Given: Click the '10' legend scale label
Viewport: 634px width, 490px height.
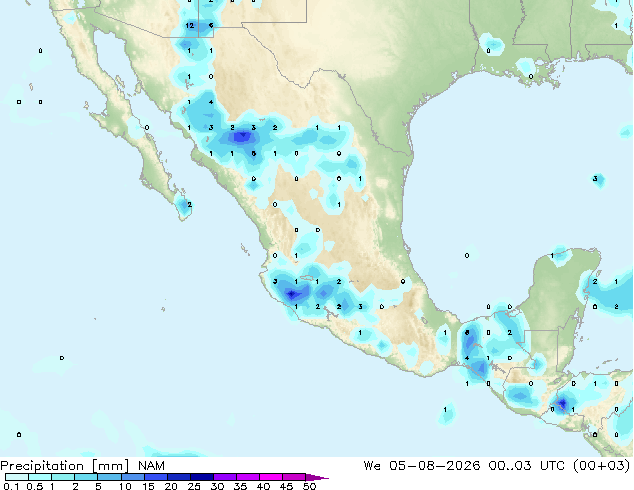Looking at the screenshot, I should [125, 486].
